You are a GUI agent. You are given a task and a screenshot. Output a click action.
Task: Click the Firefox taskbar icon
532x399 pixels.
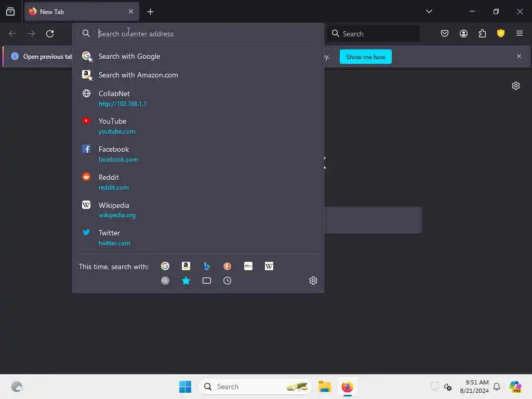coord(347,387)
